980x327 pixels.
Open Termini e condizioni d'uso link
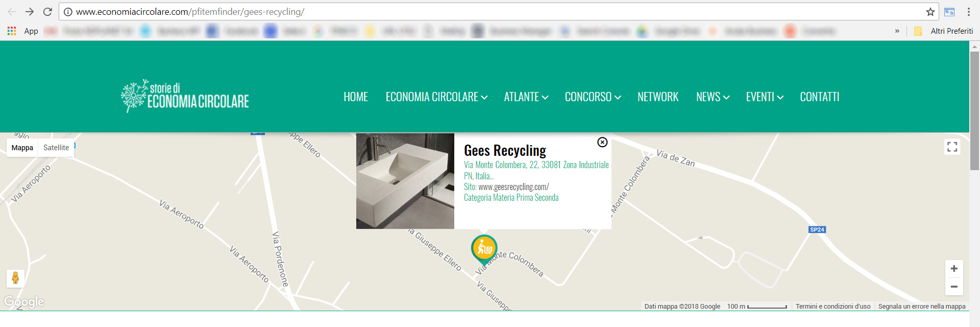833,307
